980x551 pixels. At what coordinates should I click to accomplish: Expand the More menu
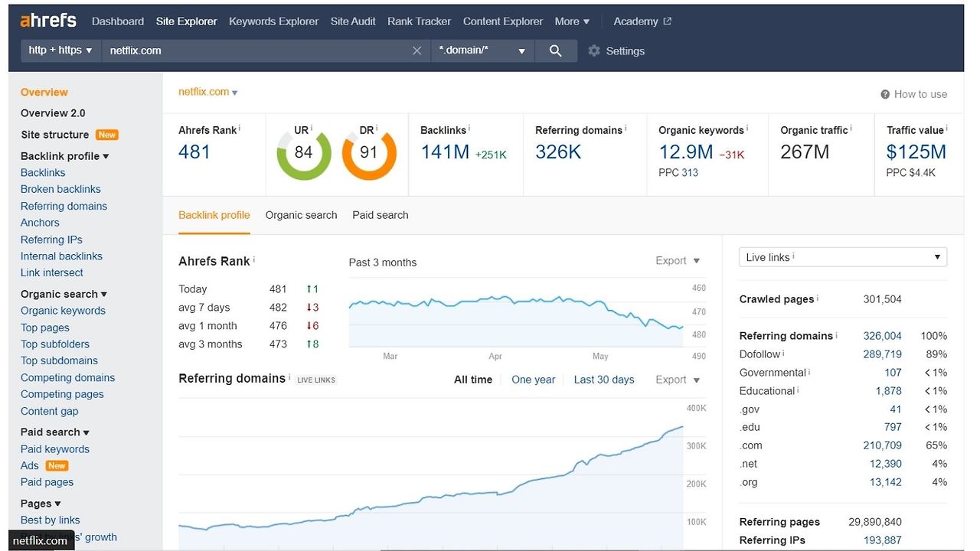pos(572,21)
